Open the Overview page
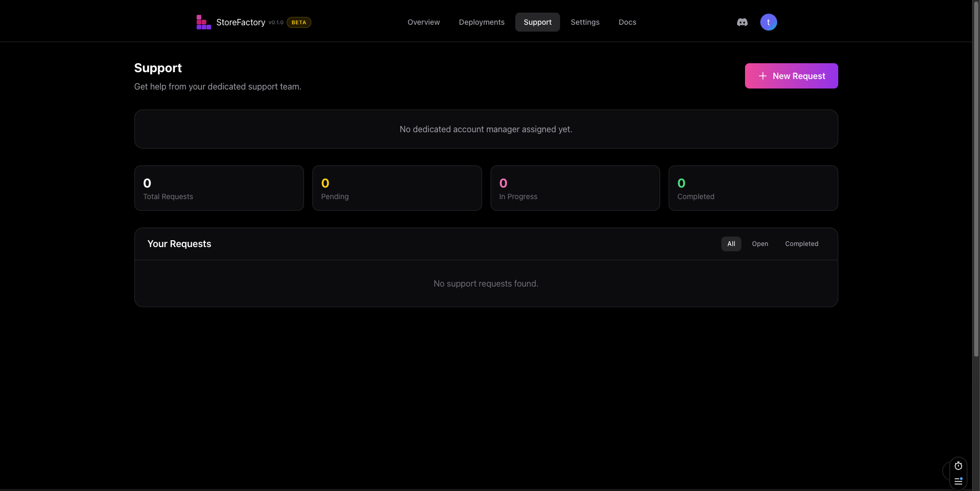This screenshot has width=980, height=491. pos(423,22)
